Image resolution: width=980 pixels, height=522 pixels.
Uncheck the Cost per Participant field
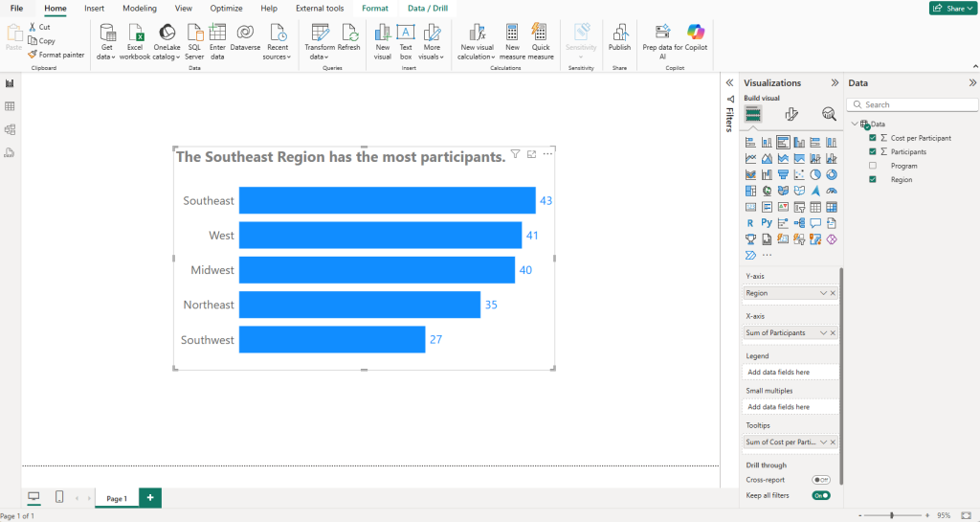click(872, 138)
